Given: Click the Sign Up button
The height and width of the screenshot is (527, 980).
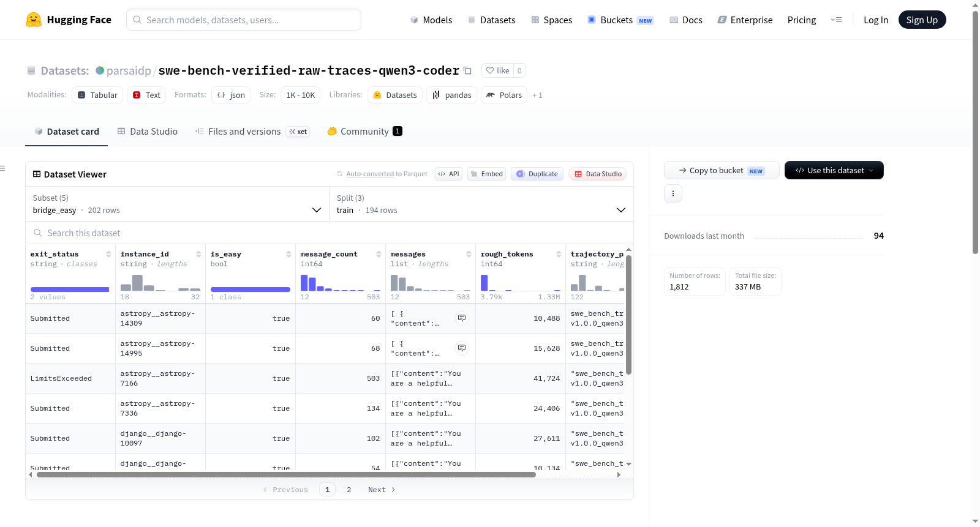Looking at the screenshot, I should click(922, 20).
